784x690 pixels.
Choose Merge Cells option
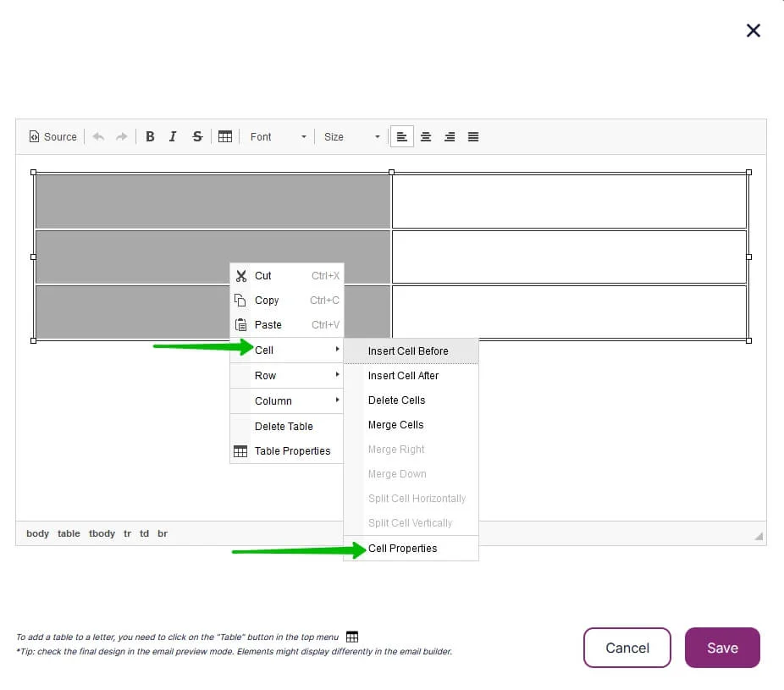(x=411, y=424)
